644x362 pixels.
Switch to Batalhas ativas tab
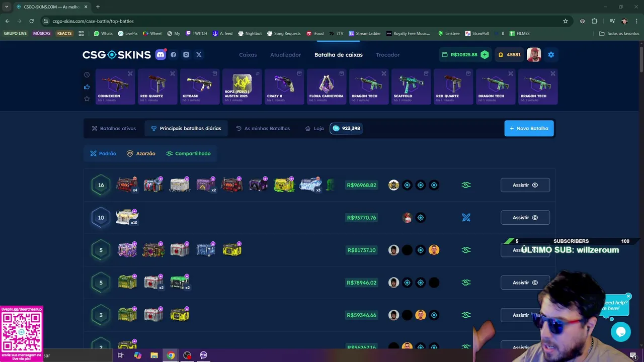click(x=114, y=128)
